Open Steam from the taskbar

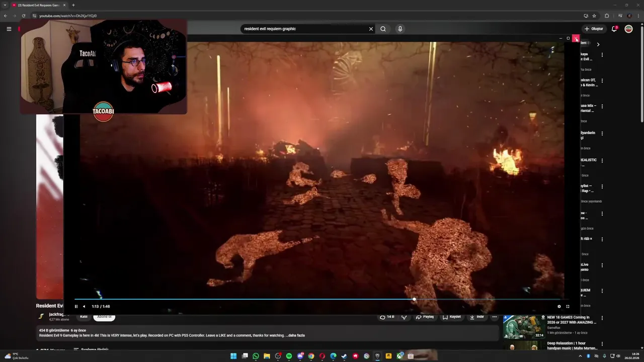click(x=344, y=356)
